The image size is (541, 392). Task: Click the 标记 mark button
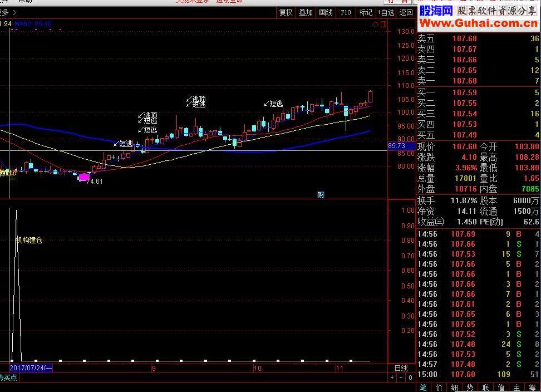pos(366,12)
